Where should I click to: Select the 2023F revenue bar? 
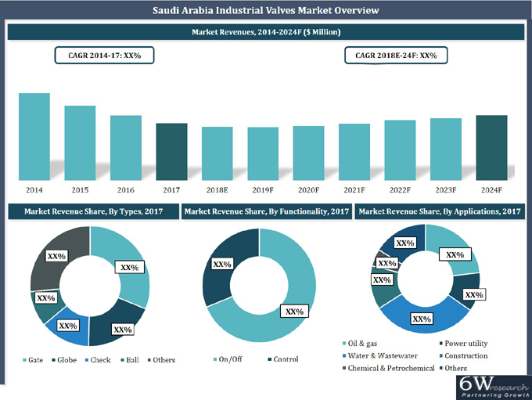446,149
